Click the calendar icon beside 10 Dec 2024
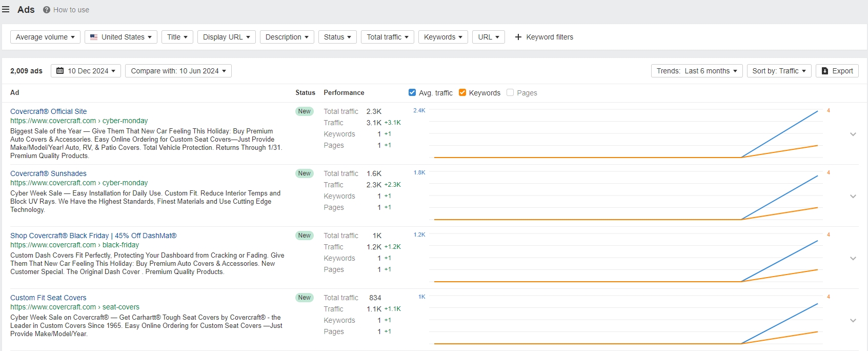Image resolution: width=868 pixels, height=351 pixels. point(60,71)
